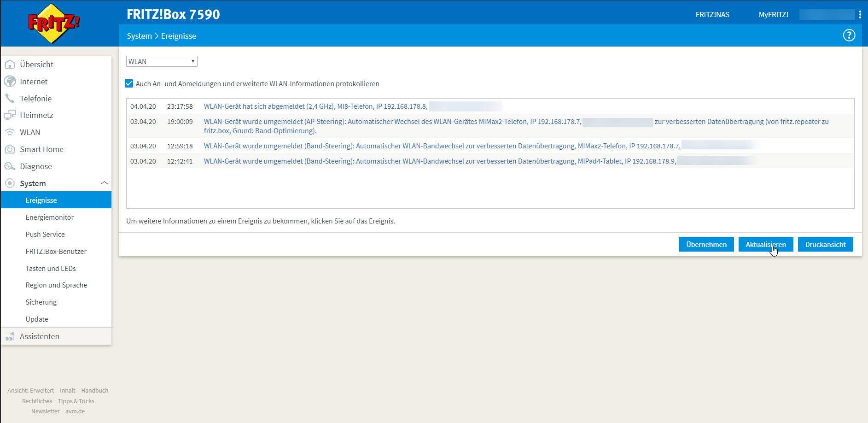Open the Smart Home menu
The width and height of the screenshot is (868, 423).
click(41, 149)
